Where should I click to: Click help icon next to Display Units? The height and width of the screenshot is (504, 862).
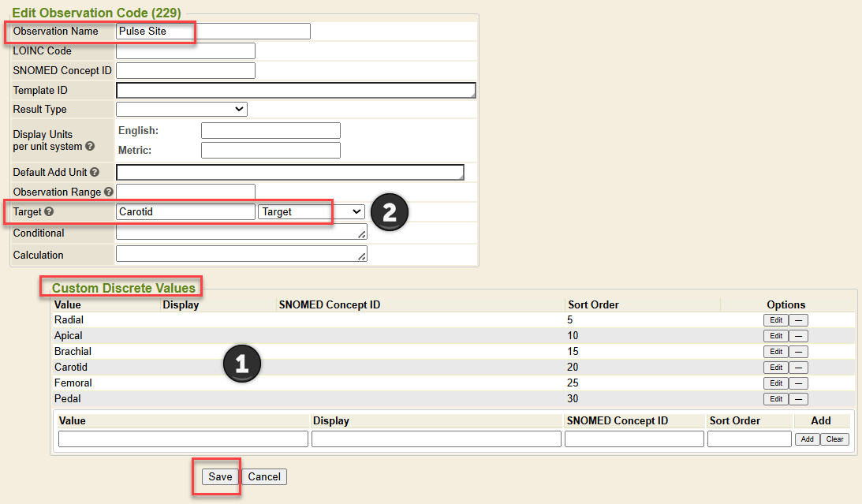click(x=90, y=147)
